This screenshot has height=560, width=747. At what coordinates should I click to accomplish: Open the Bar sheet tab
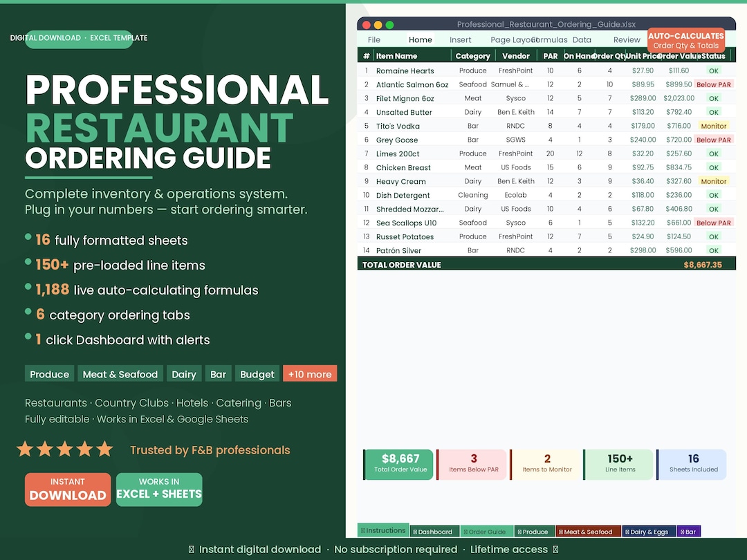[x=688, y=532]
